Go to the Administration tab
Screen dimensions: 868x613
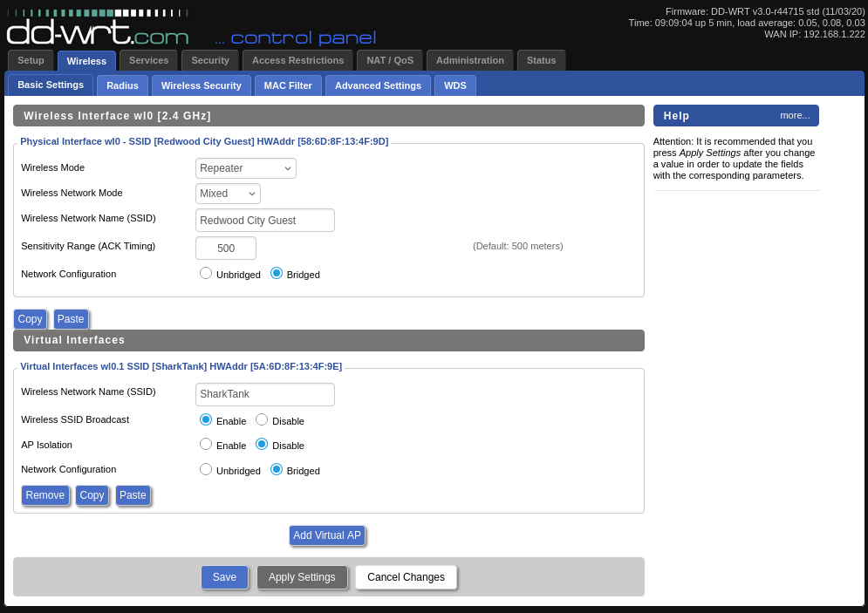[x=469, y=60]
